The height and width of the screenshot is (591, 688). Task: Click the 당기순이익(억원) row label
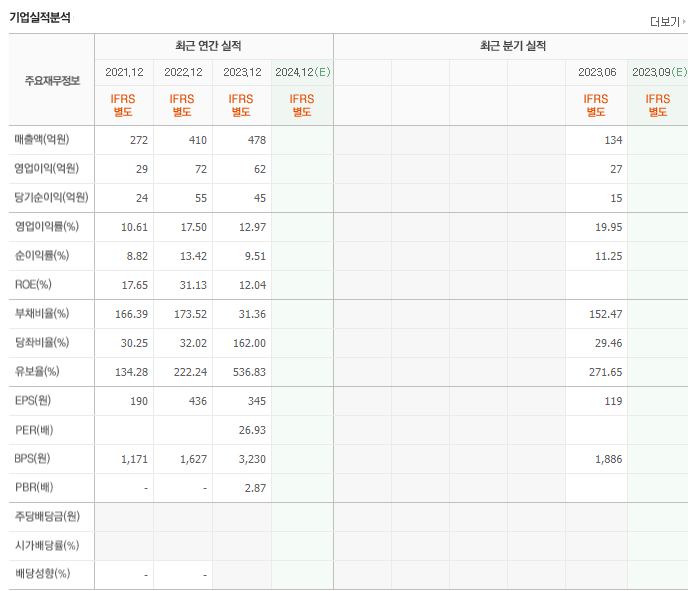(x=51, y=197)
